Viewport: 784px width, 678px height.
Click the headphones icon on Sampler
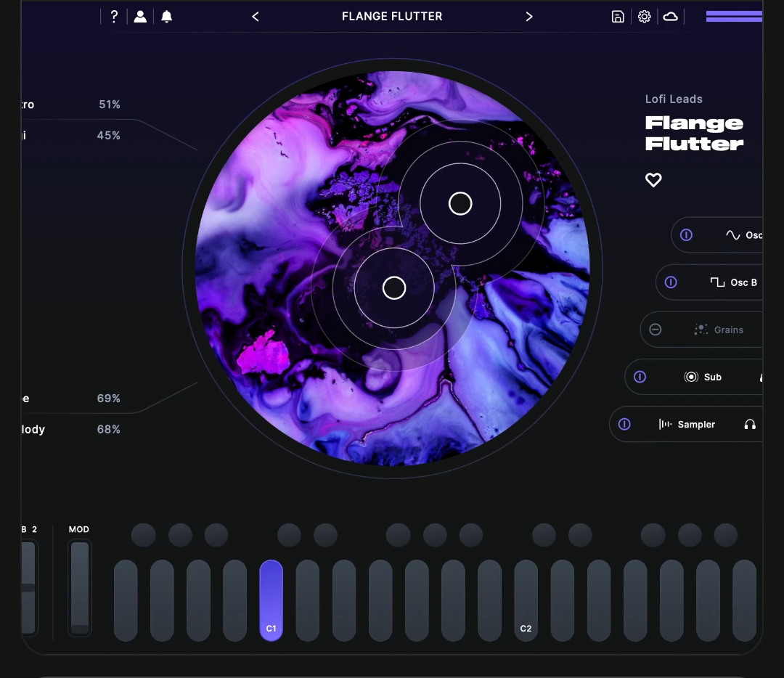click(750, 425)
